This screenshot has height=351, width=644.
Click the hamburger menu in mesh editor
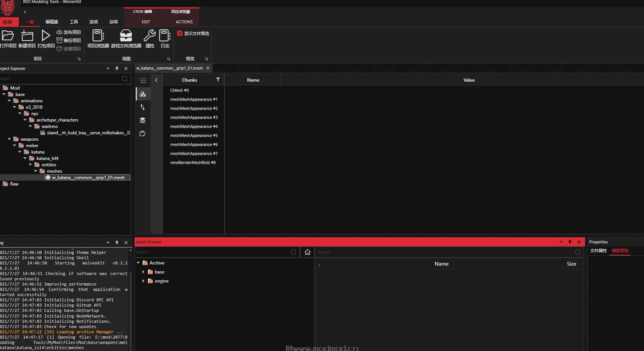coord(143,81)
